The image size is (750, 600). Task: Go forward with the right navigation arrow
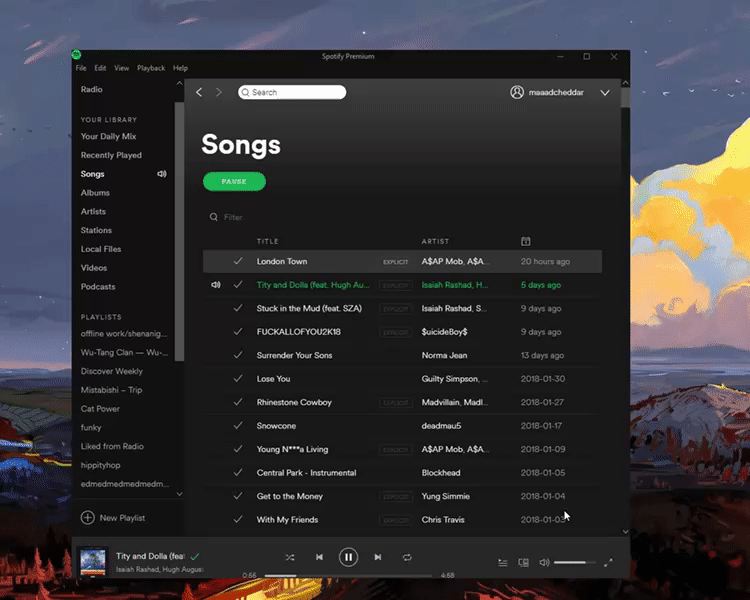[x=219, y=92]
